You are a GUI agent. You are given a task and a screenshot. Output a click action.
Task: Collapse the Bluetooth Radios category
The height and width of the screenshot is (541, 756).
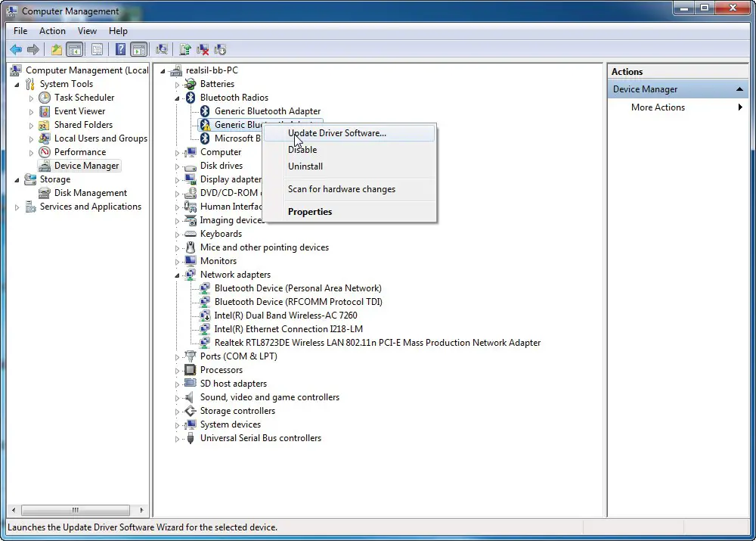177,98
